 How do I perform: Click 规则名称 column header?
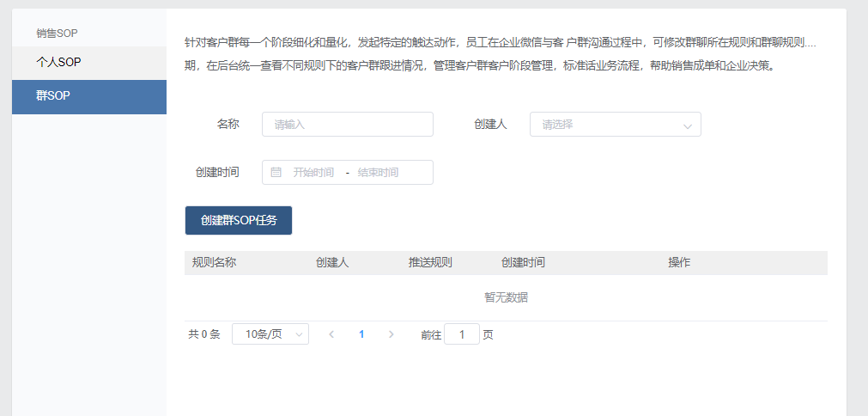[x=214, y=263]
